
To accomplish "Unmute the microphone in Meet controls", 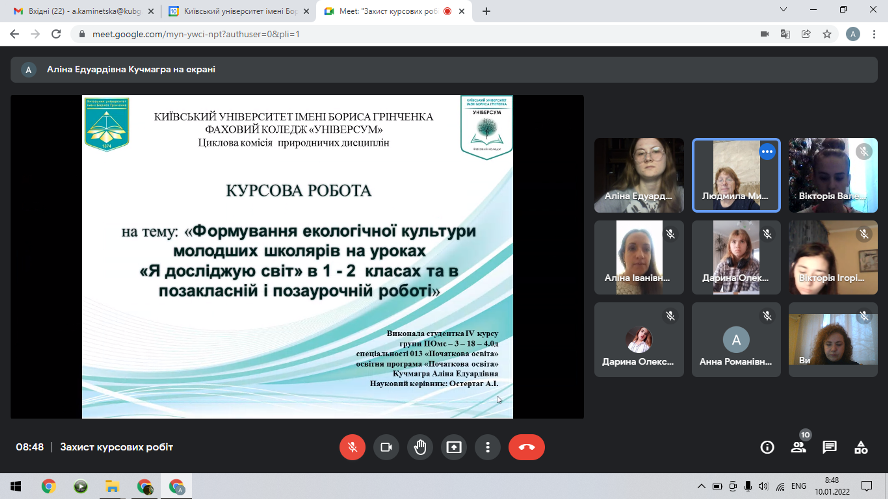I will click(351, 447).
